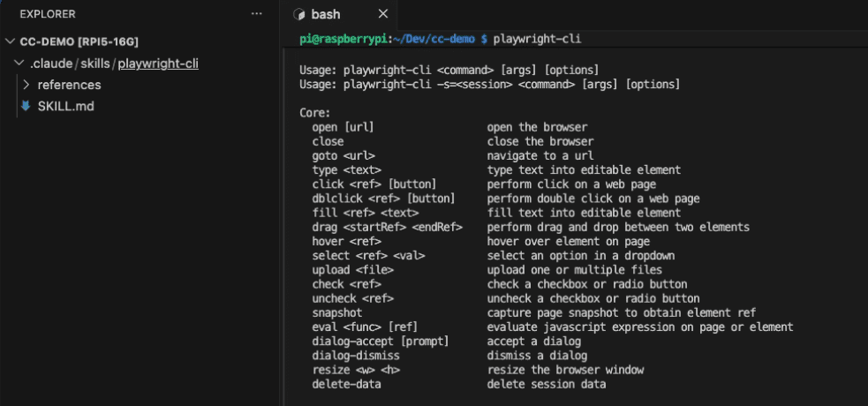Click 'dialog-dismiss' command text
Viewport: 868px width, 406px height.
click(356, 356)
